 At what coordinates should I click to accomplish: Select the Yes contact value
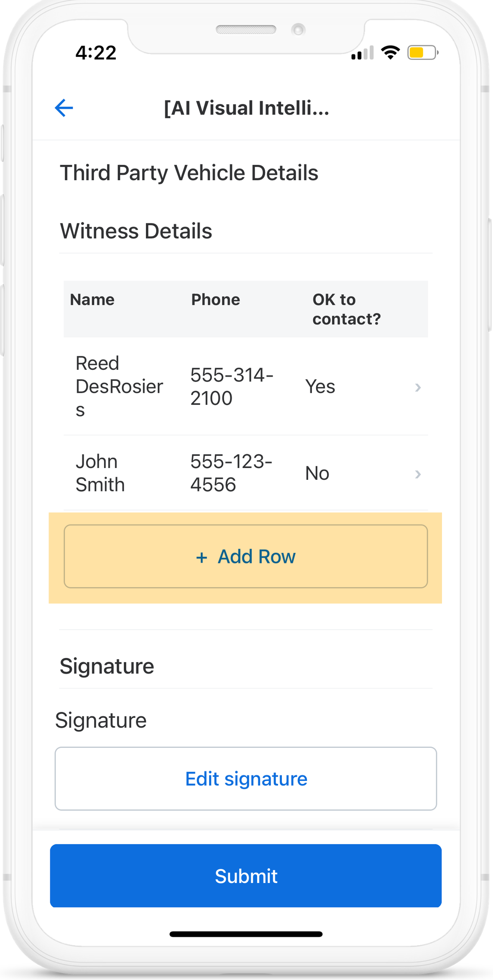[320, 387]
